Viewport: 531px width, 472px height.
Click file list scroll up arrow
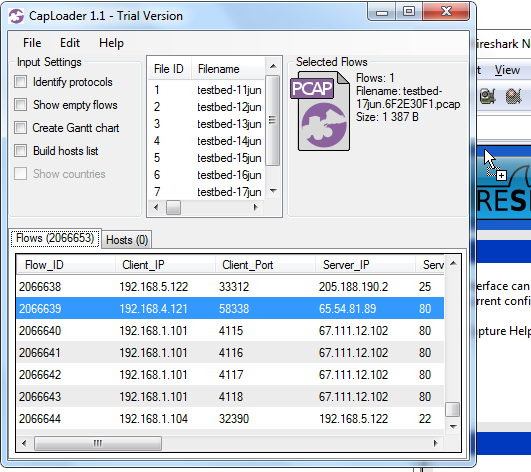[x=273, y=66]
